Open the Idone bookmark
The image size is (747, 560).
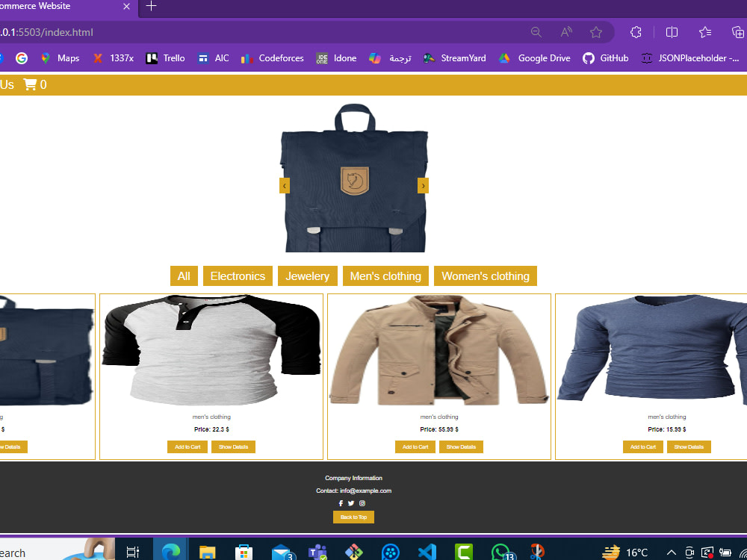coord(336,58)
